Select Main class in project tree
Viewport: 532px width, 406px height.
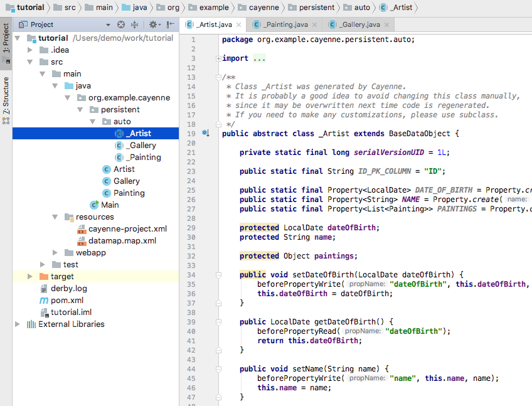pos(109,205)
